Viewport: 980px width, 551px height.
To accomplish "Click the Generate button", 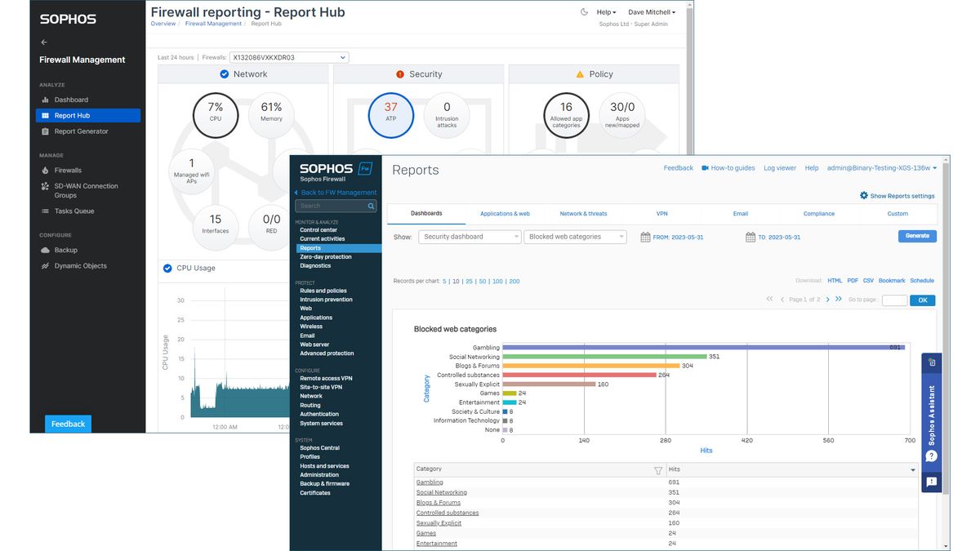I will point(916,236).
